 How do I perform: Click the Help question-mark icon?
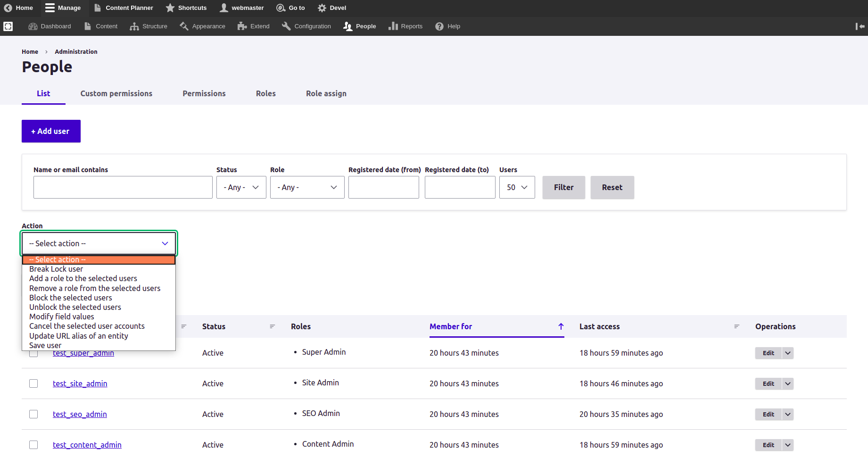coord(439,26)
